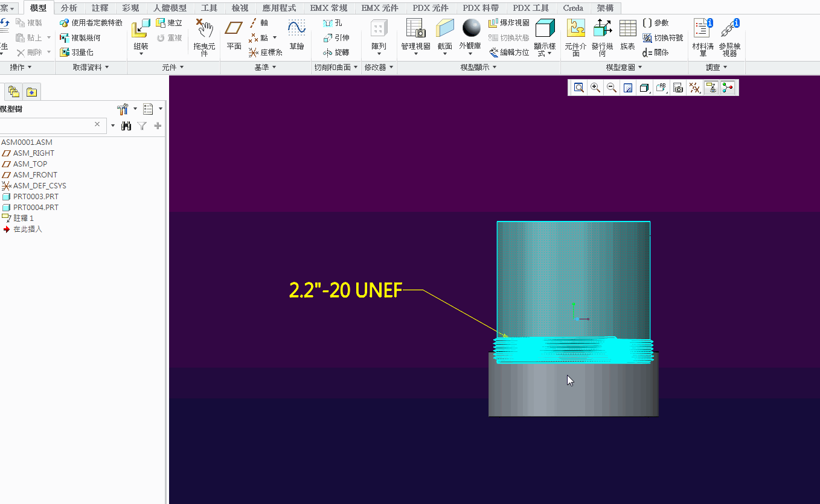Open the 人體模型 (Manikin) ribbon tab
Image resolution: width=820 pixels, height=504 pixels.
coord(170,8)
